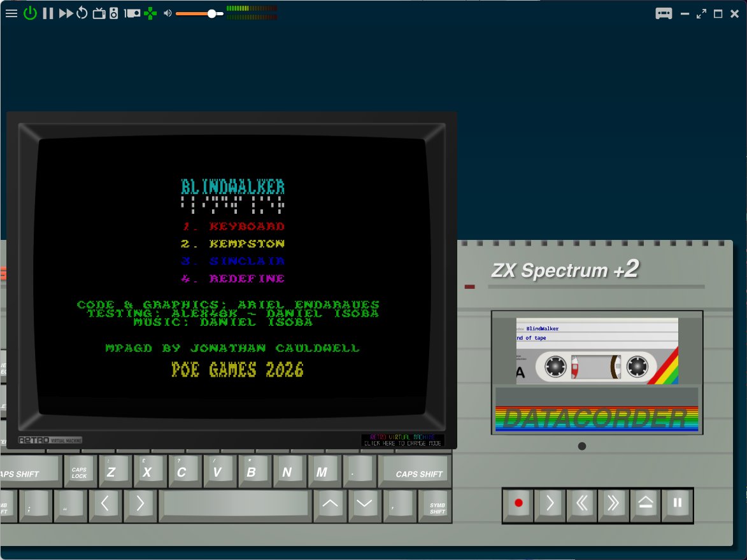Click the 'BlindWalker' tape label entry

coord(542,328)
